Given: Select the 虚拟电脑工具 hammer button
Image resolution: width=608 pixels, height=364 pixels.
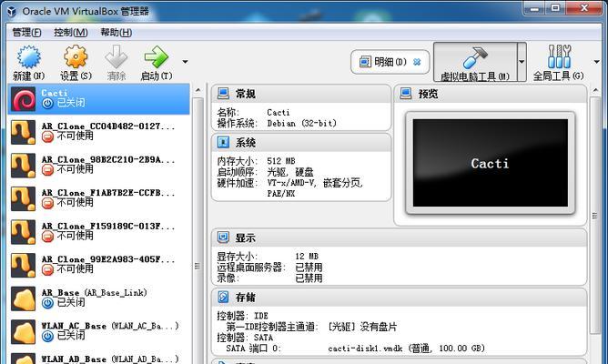Looking at the screenshot, I should pyautogui.click(x=475, y=62).
